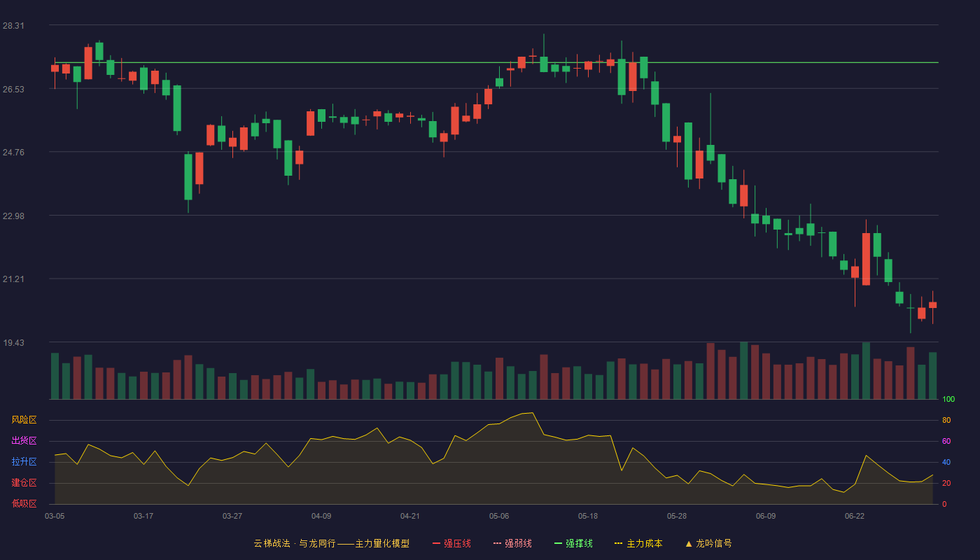Toggle the 强撑线 legend item

pyautogui.click(x=573, y=543)
